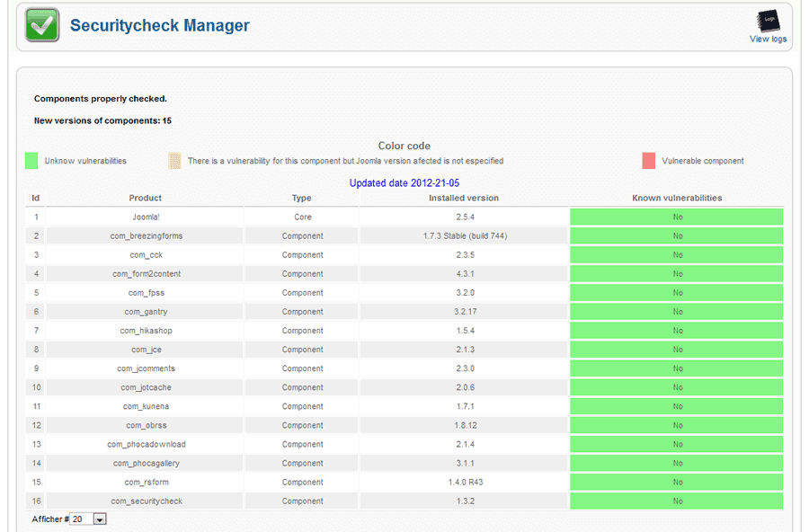Click version 2.0.6 of com_jotcache
Image resolution: width=809 pixels, height=532 pixels.
tap(465, 387)
